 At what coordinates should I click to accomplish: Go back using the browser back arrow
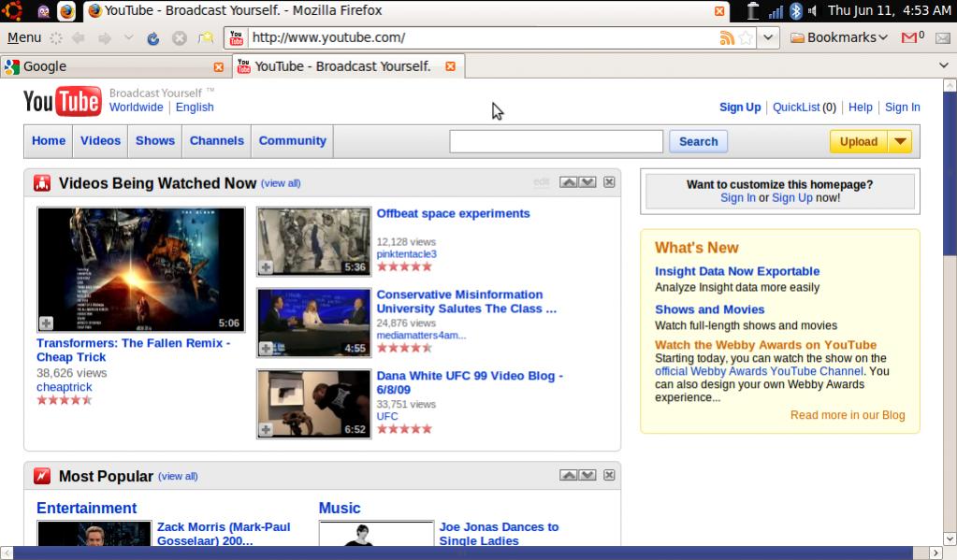tap(79, 37)
